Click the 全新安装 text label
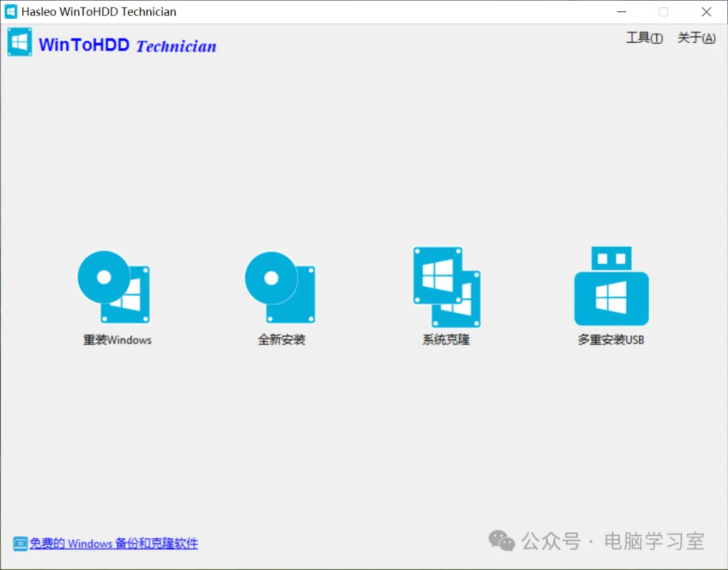The image size is (728, 570). (x=281, y=340)
